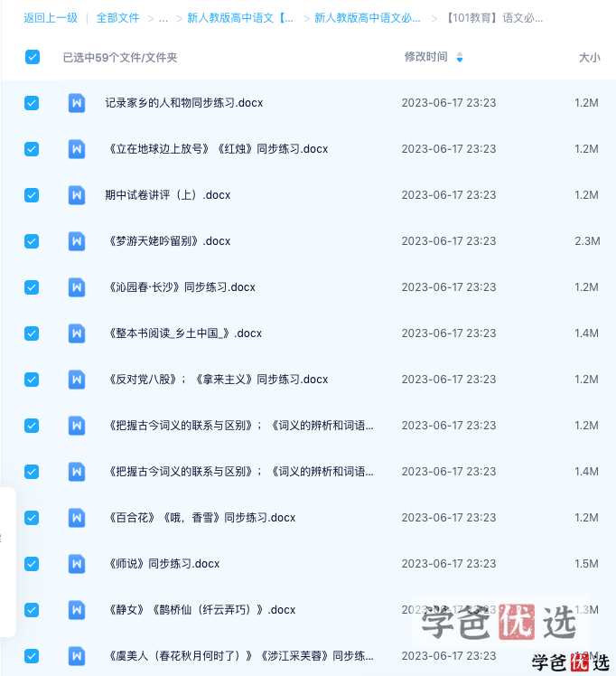Image resolution: width=616 pixels, height=676 pixels.
Task: Click Word icon for 《反对党八股》；《拿来主义》同步练习.docx
Action: tap(77, 380)
